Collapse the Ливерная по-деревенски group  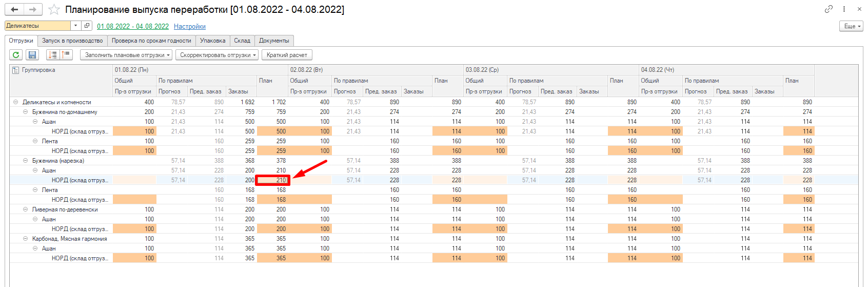click(26, 209)
